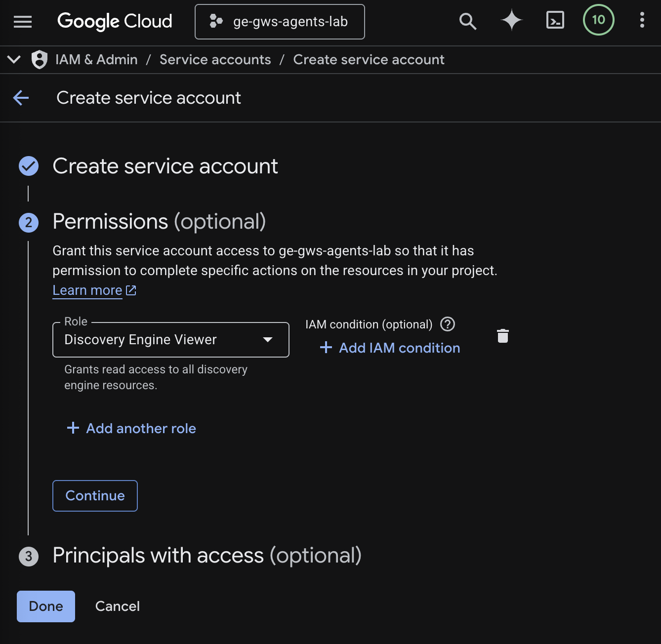
Task: Click the Google Cloud logo
Action: (x=115, y=21)
